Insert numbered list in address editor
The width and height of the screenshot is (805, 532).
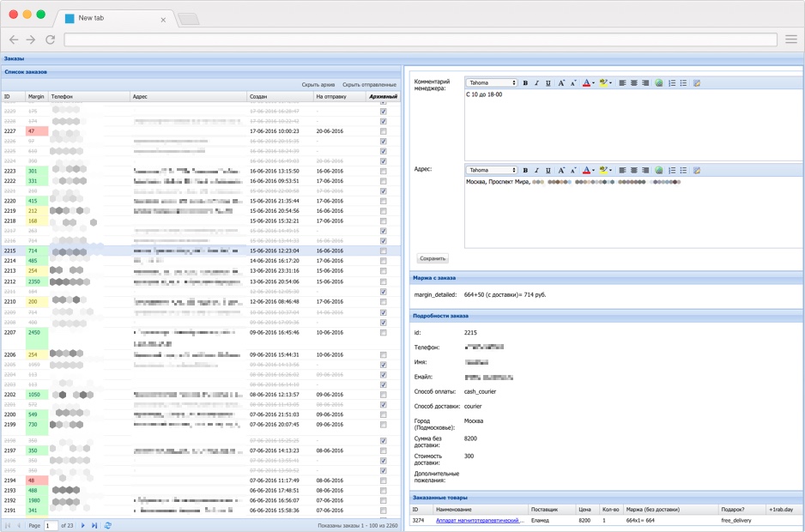672,170
